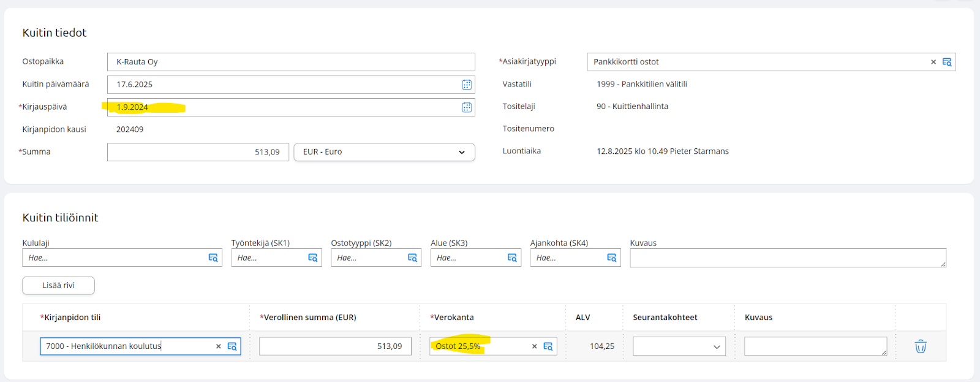Select the ALV amount 104,25

coord(602,346)
